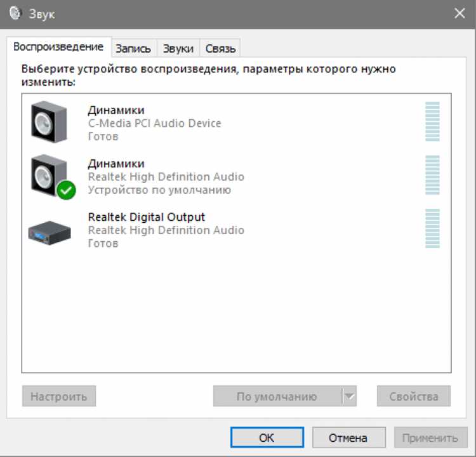Click the Настроить button
The width and height of the screenshot is (476, 457).
pyautogui.click(x=59, y=396)
